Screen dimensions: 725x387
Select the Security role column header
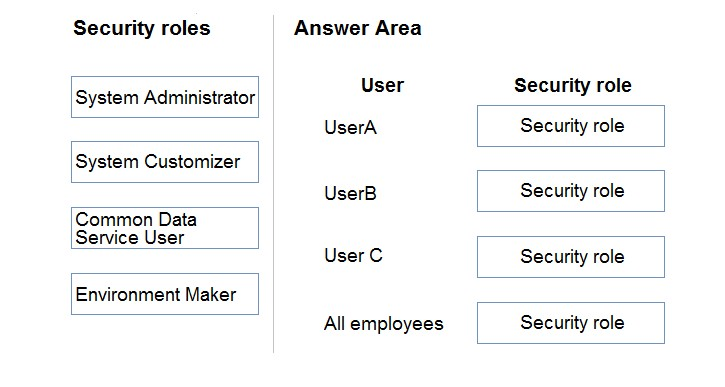coord(573,85)
